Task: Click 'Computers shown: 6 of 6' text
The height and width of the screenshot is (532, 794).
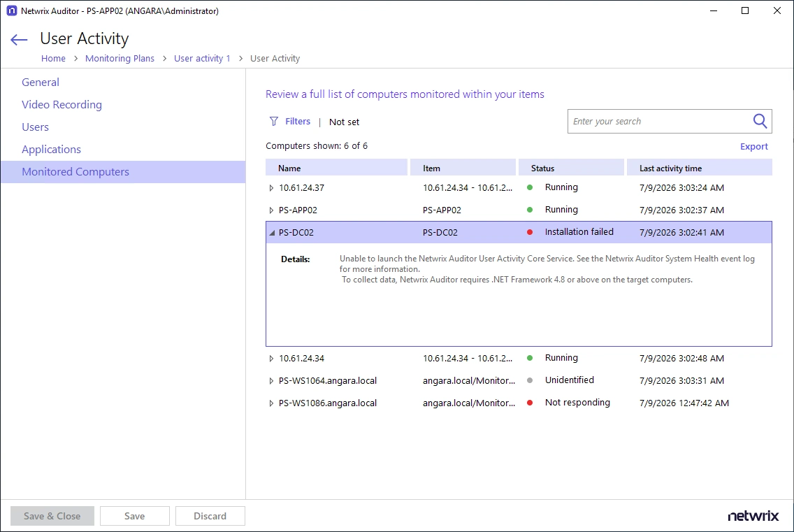Action: (317, 146)
